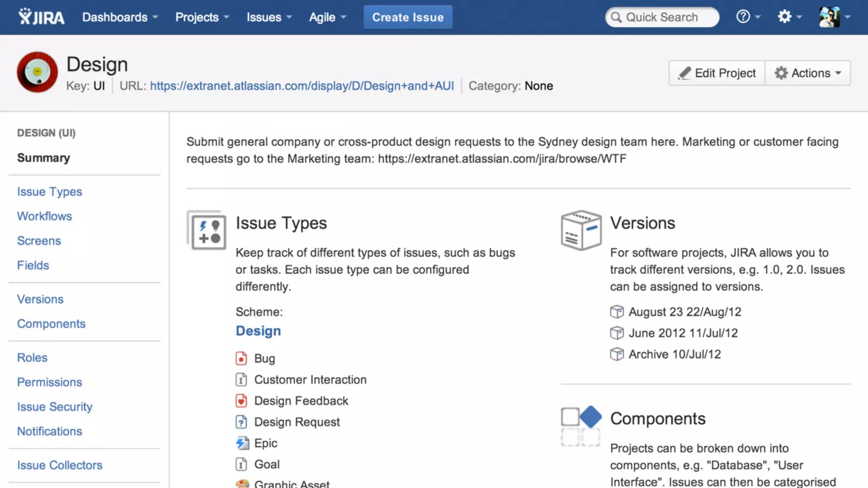Click the Components section icon
Screen dimensions: 868x488
(581, 426)
